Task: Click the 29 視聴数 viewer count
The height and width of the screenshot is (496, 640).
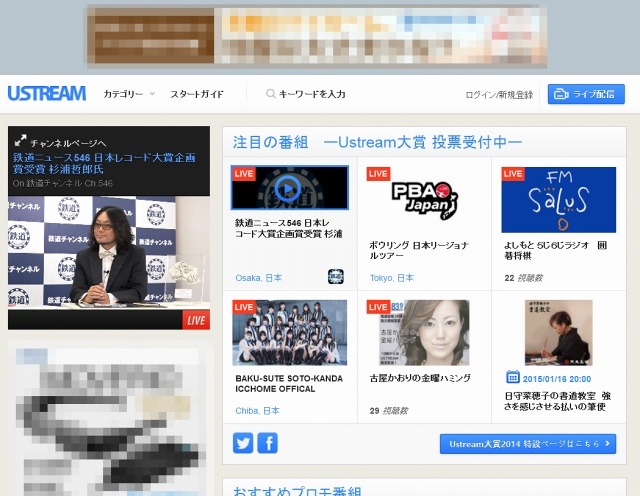Action: point(389,411)
